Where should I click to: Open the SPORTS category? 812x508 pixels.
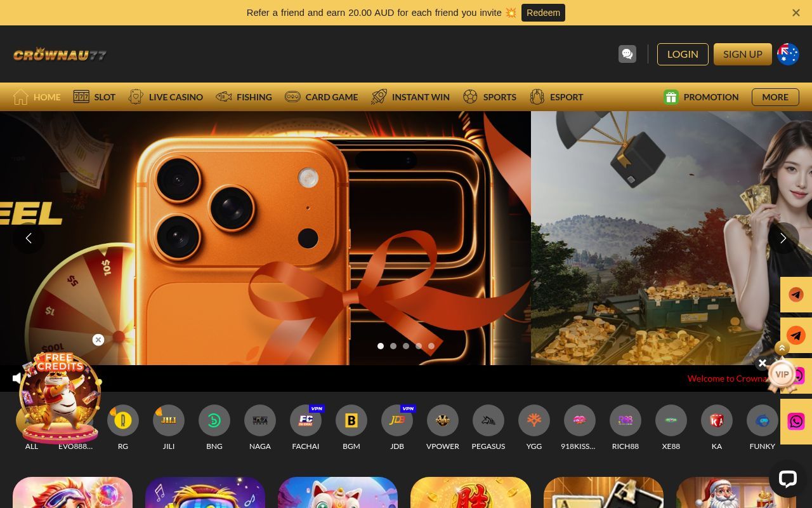coord(489,97)
